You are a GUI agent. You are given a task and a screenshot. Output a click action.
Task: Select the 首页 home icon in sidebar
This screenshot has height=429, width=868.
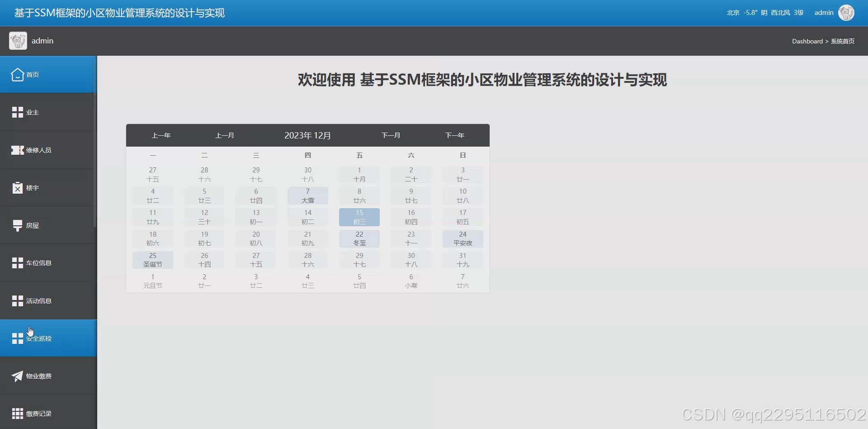click(18, 74)
